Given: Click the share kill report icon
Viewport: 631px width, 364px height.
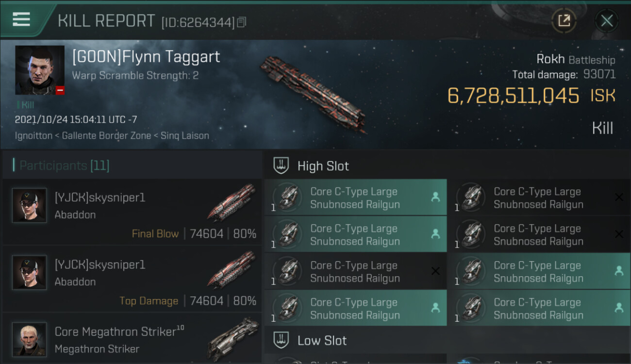Looking at the screenshot, I should [x=564, y=20].
